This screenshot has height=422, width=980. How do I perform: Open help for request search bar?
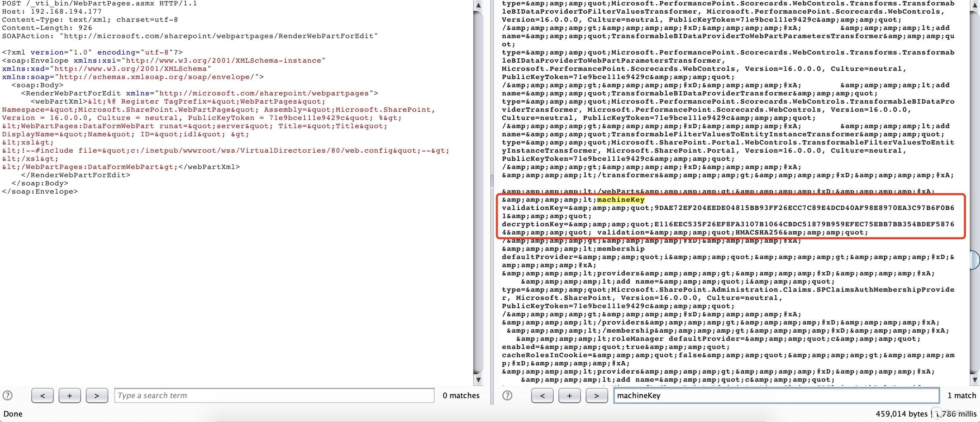(x=7, y=395)
